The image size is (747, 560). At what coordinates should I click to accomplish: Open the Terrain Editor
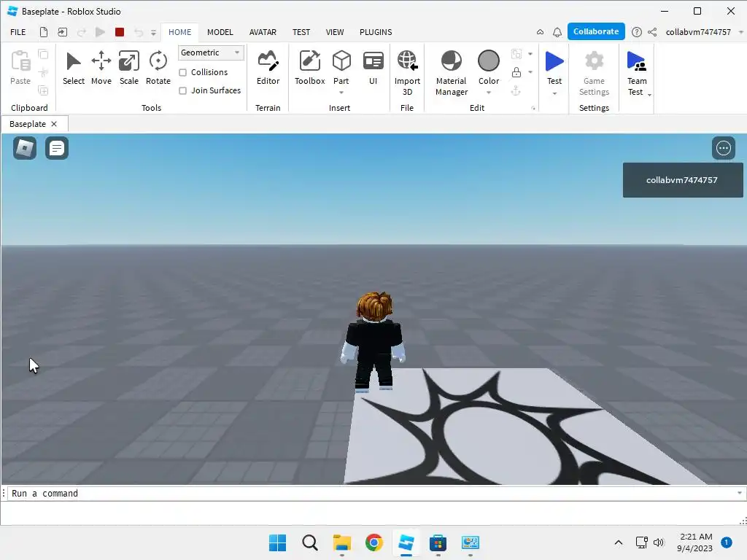(x=268, y=68)
